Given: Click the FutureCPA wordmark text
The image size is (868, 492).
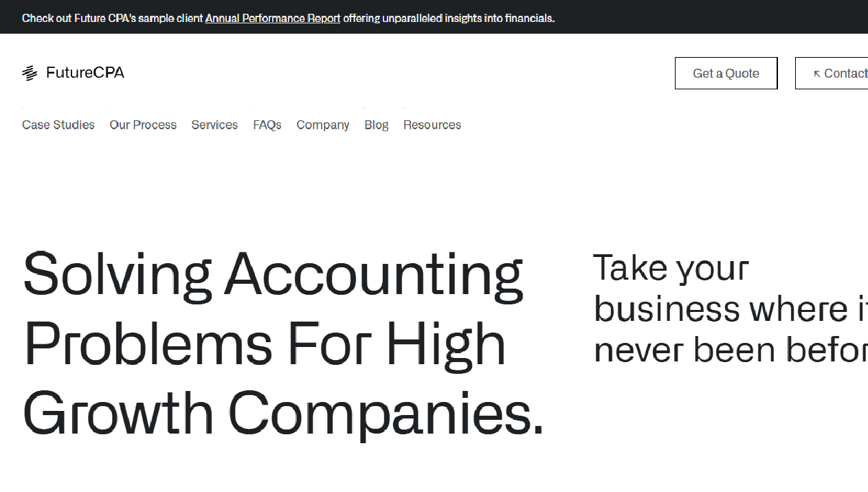Looking at the screenshot, I should click(x=85, y=73).
